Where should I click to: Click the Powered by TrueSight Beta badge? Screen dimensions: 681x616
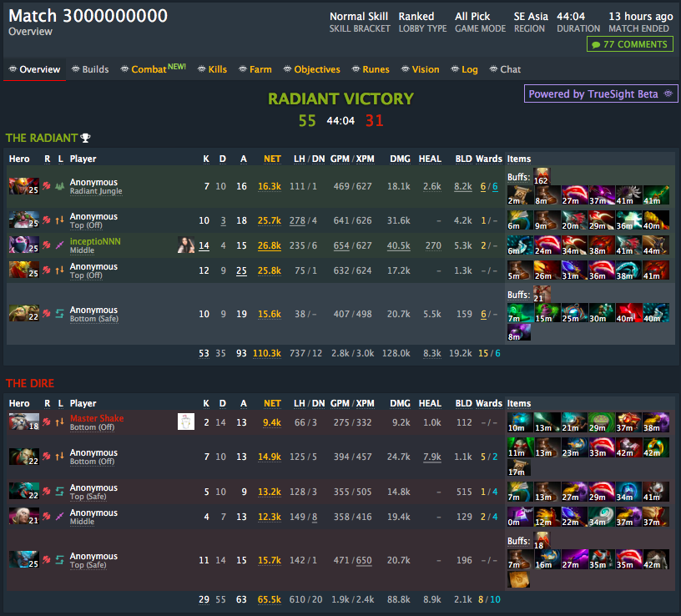[601, 93]
